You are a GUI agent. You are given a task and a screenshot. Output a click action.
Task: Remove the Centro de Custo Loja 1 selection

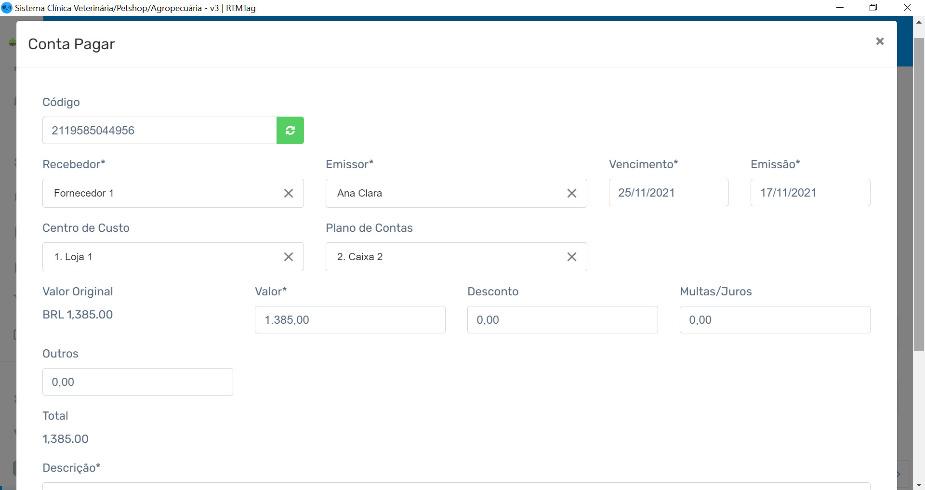pyautogui.click(x=288, y=257)
